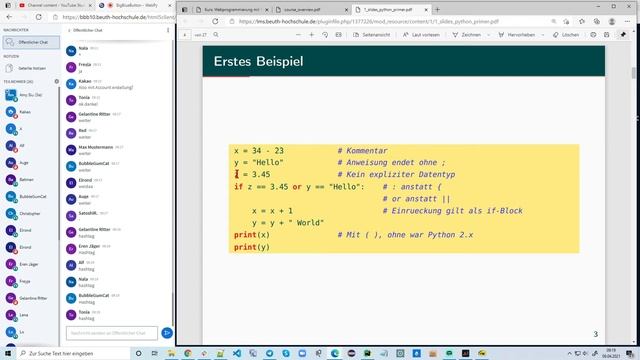Switch to Kurs Webprogrammierung tab
The width and height of the screenshot is (640, 360).
pyautogui.click(x=231, y=9)
